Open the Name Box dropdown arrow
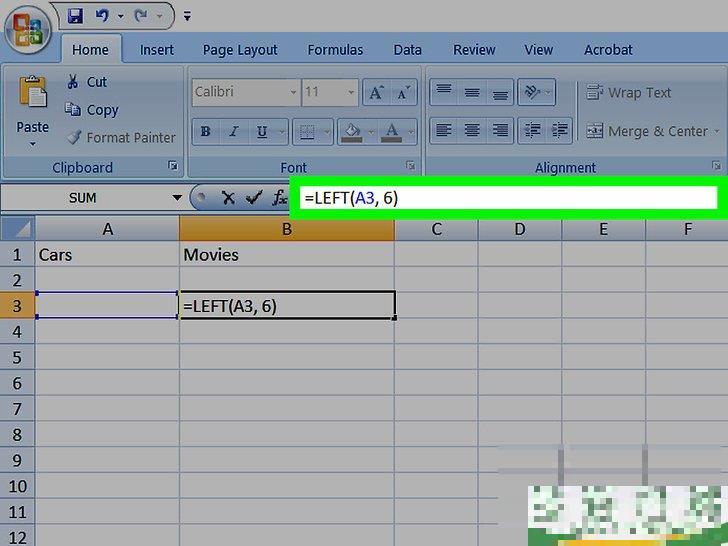Image resolution: width=728 pixels, height=546 pixels. [x=177, y=198]
